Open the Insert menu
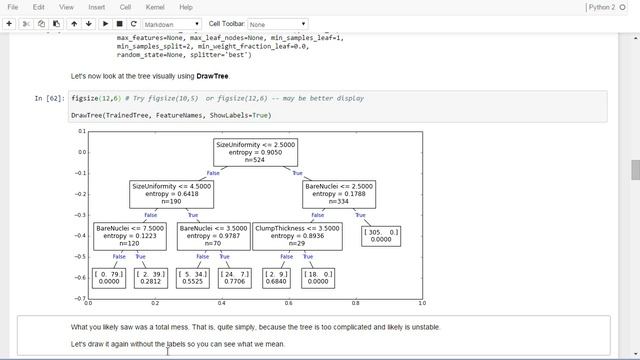The image size is (640, 360). (97, 7)
